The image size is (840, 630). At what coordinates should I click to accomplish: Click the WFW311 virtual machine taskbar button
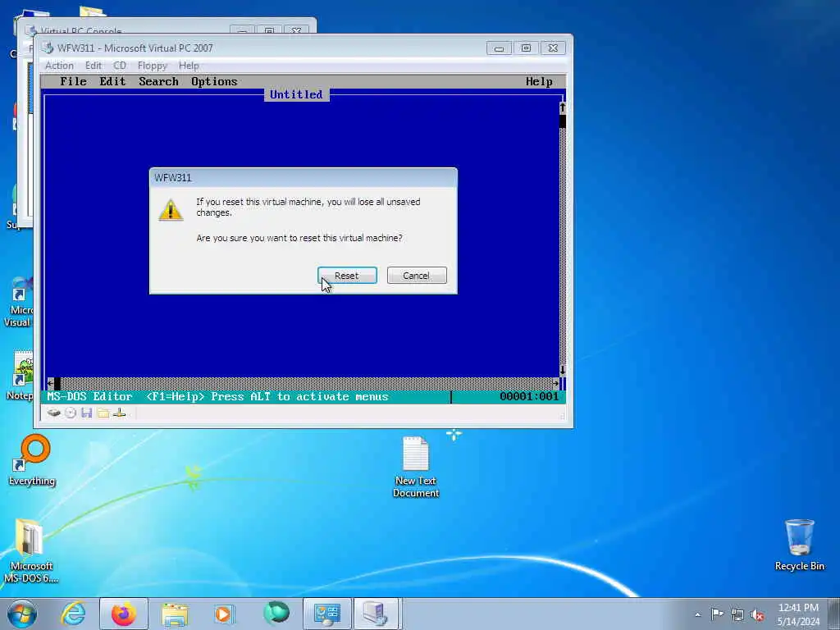pos(376,614)
